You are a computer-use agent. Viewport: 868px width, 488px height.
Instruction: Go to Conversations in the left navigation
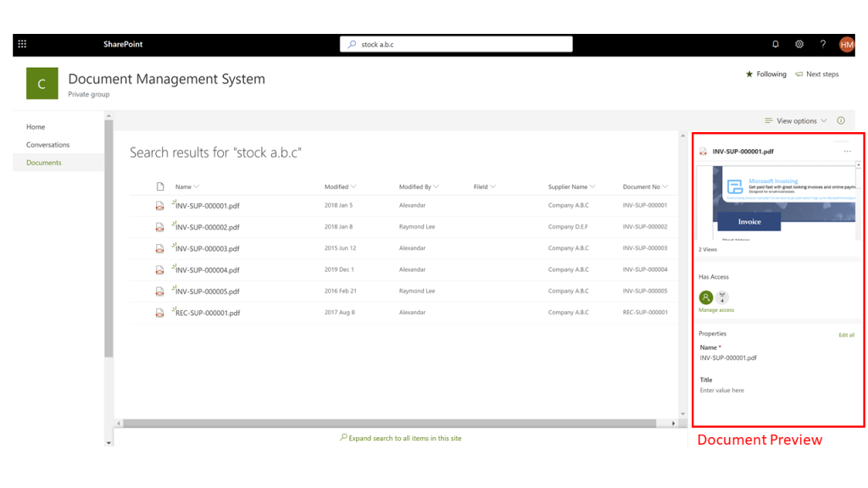coord(47,145)
